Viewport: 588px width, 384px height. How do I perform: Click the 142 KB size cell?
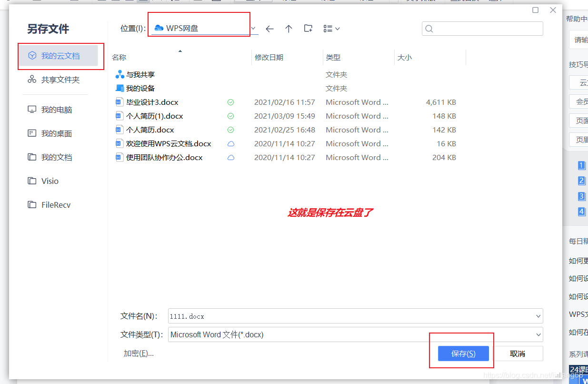444,130
